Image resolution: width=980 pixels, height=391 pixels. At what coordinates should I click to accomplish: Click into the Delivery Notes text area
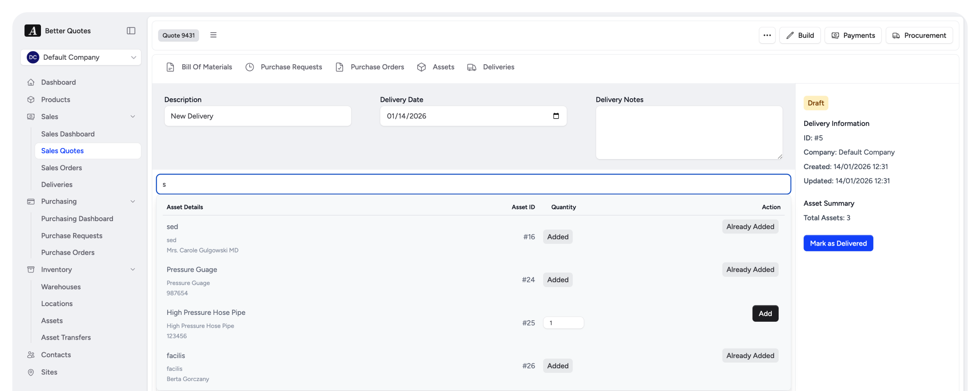coord(689,132)
